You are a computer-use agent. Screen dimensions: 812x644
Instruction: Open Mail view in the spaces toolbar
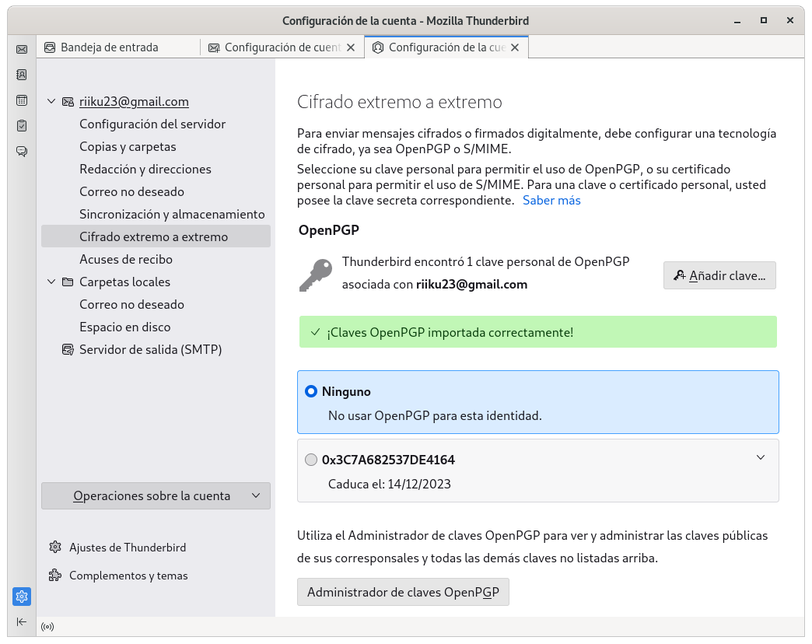22,49
